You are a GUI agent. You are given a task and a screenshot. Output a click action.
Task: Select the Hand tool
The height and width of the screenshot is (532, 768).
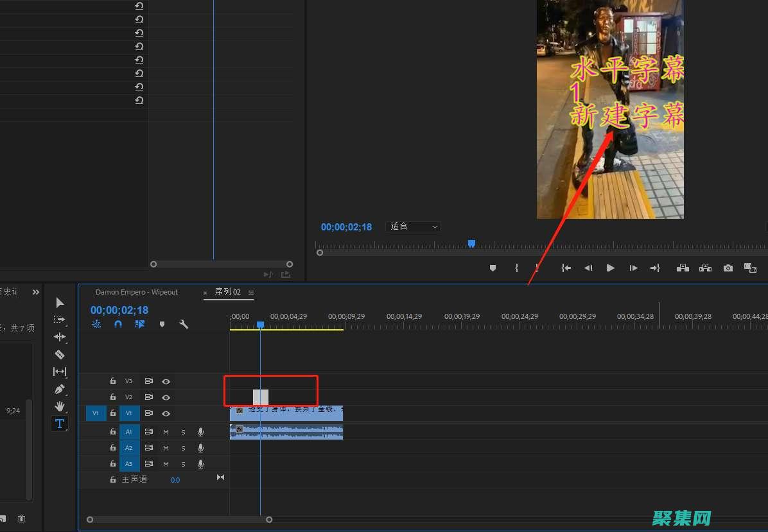(x=60, y=406)
